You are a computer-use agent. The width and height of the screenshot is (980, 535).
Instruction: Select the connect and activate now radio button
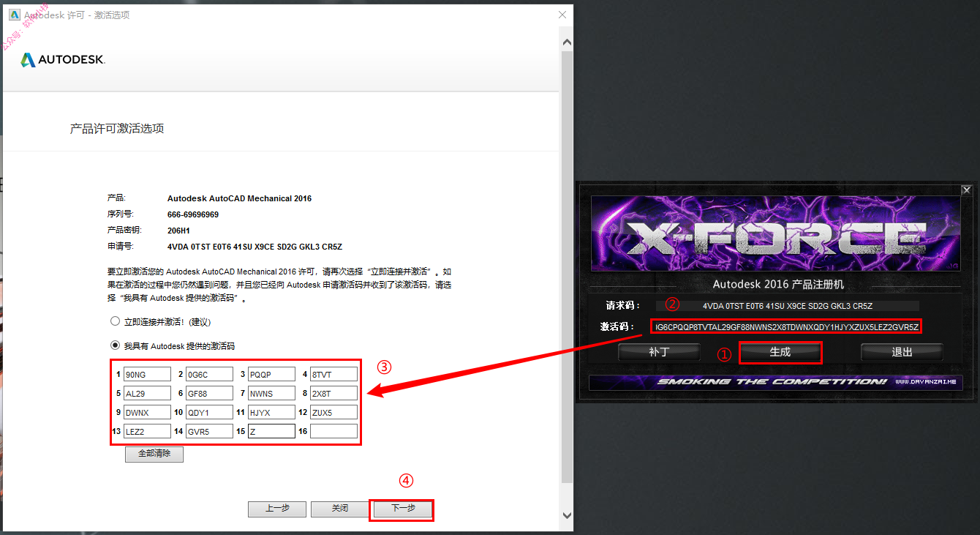[x=115, y=321]
